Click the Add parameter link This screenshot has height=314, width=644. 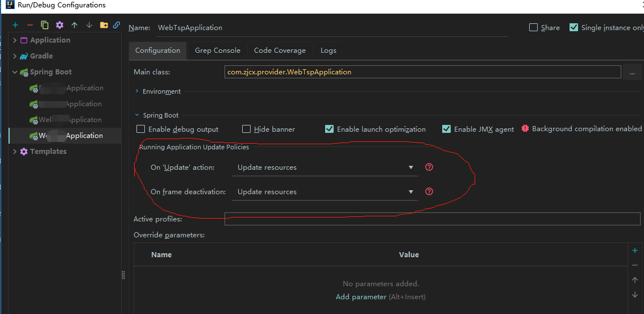361,297
